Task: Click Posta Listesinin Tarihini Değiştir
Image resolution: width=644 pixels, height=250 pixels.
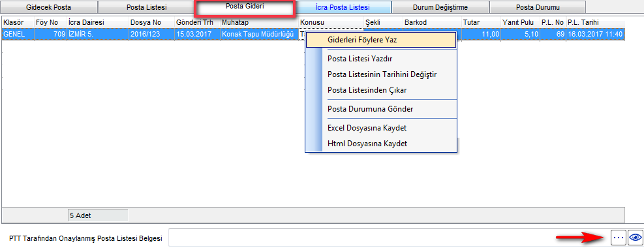Action: [x=382, y=74]
